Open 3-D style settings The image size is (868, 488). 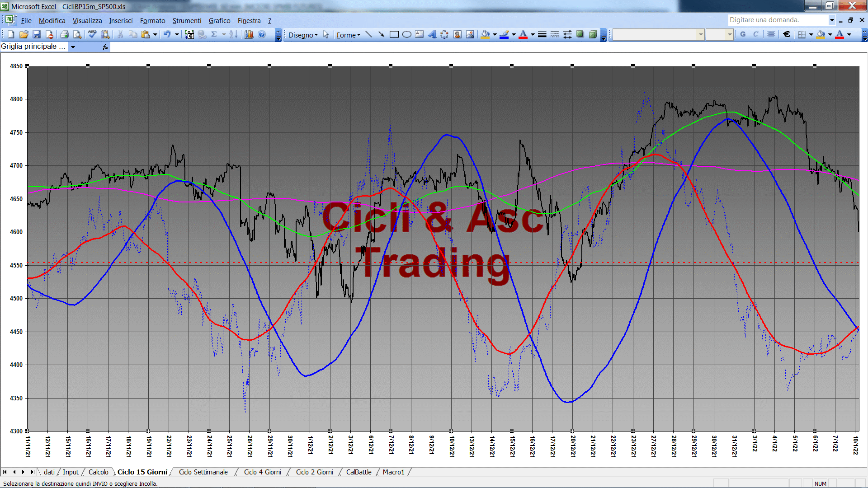593,34
